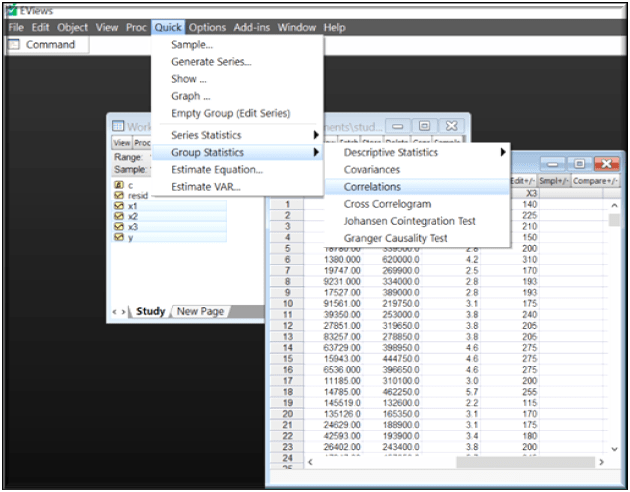This screenshot has height=492, width=630.
Task: Open the Edit menu
Action: pyautogui.click(x=41, y=28)
